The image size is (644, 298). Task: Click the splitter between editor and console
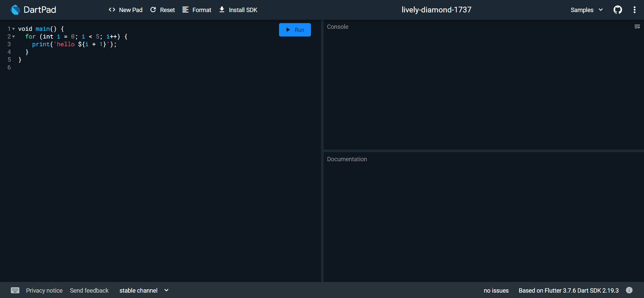click(322, 151)
